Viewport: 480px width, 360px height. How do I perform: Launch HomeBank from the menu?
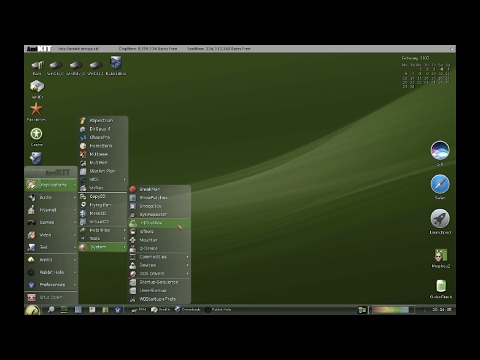point(103,146)
